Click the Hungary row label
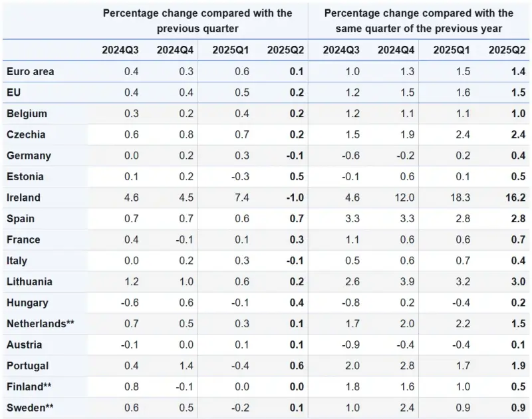This screenshot has width=532, height=419. [x=27, y=303]
